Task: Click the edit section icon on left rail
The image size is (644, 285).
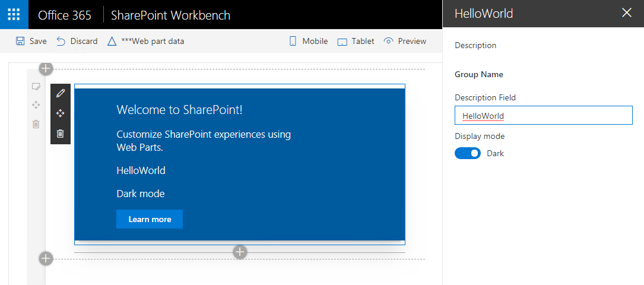Action: 36,86
